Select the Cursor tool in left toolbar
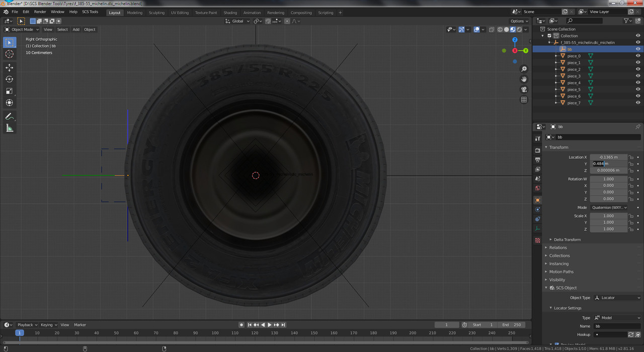 point(10,54)
